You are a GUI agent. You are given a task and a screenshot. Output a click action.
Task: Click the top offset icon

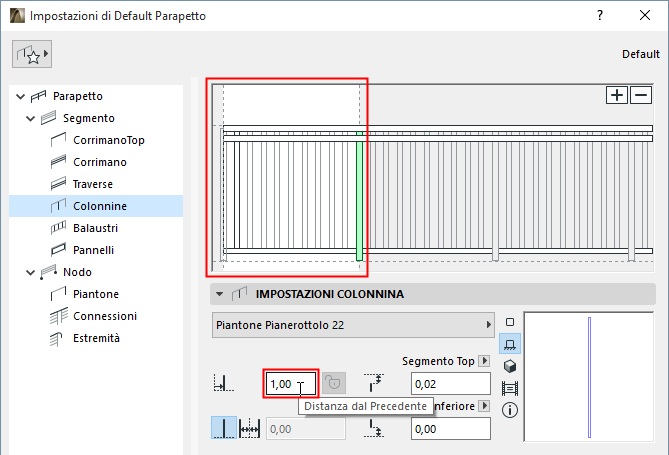[374, 382]
